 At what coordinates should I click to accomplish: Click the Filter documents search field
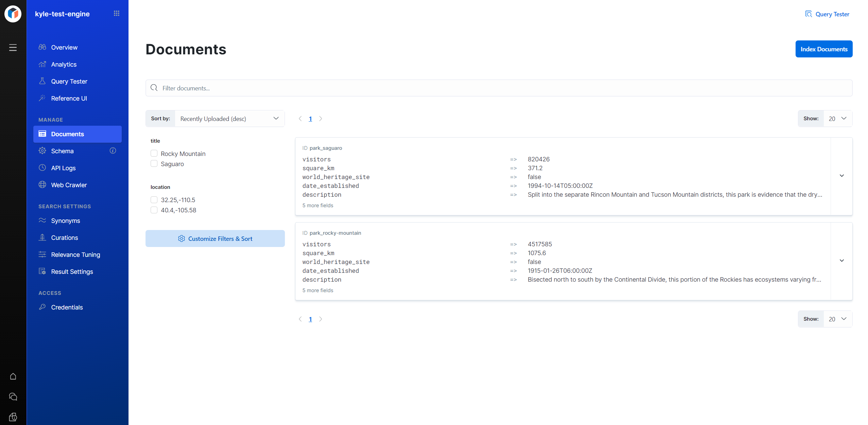(x=498, y=88)
